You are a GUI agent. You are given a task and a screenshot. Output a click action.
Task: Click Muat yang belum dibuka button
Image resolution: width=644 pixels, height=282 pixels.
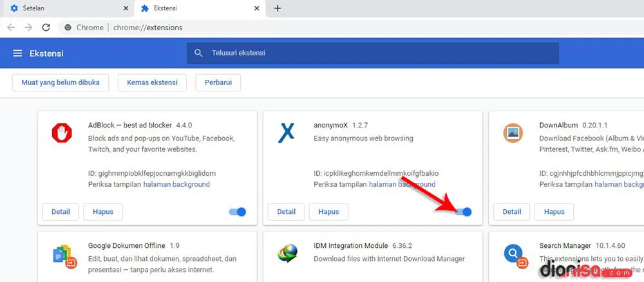click(x=61, y=82)
